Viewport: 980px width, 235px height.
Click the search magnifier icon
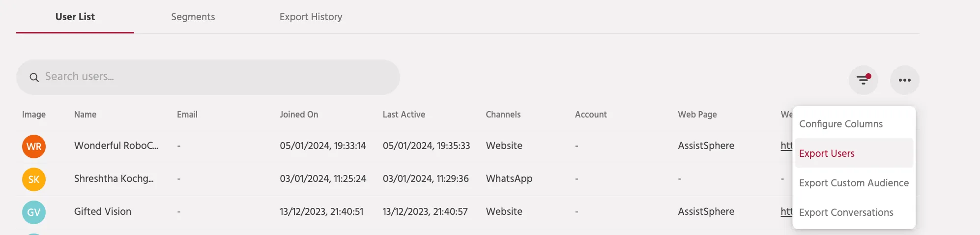pyautogui.click(x=34, y=77)
